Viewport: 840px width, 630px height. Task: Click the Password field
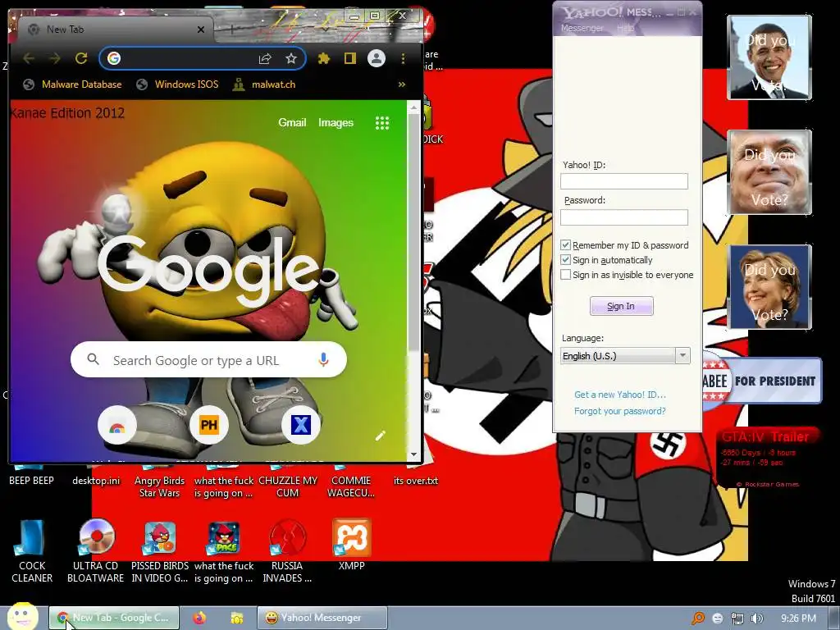coord(624,217)
